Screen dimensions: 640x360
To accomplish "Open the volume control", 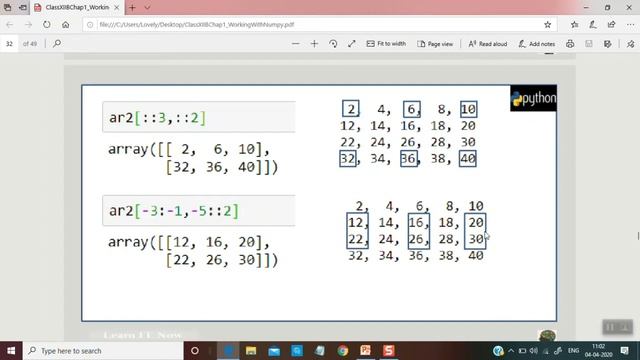I will (533, 351).
